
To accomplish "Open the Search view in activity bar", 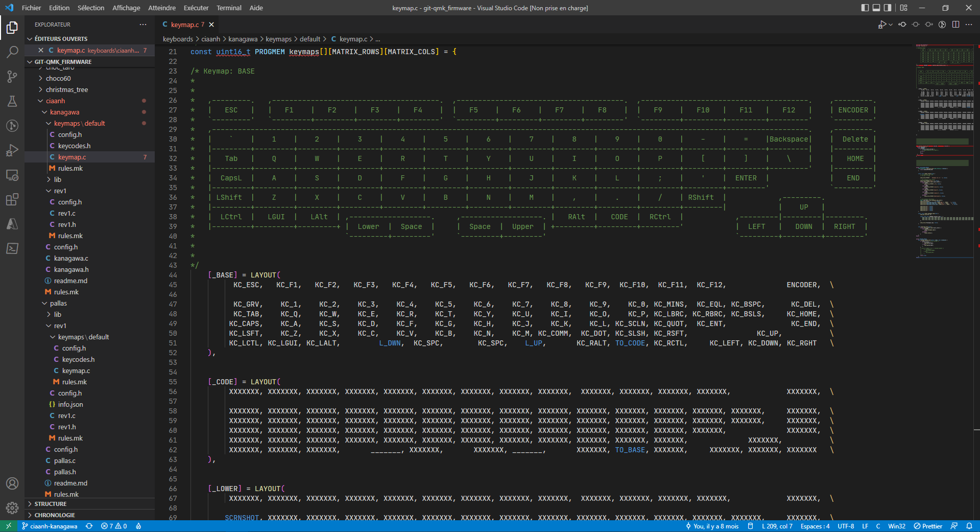I will pos(12,52).
